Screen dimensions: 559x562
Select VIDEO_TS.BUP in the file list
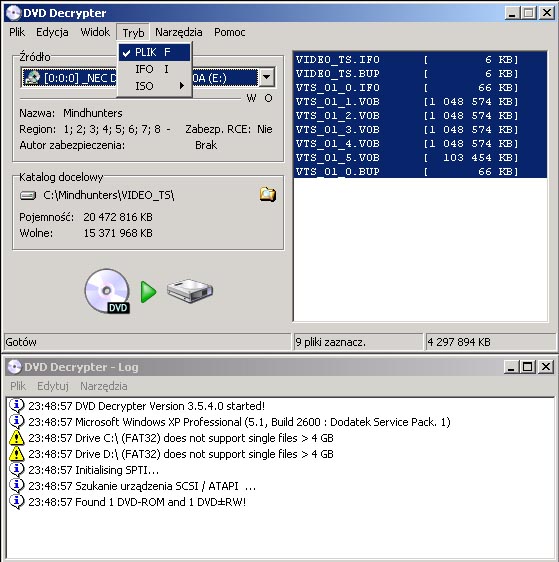(420, 73)
